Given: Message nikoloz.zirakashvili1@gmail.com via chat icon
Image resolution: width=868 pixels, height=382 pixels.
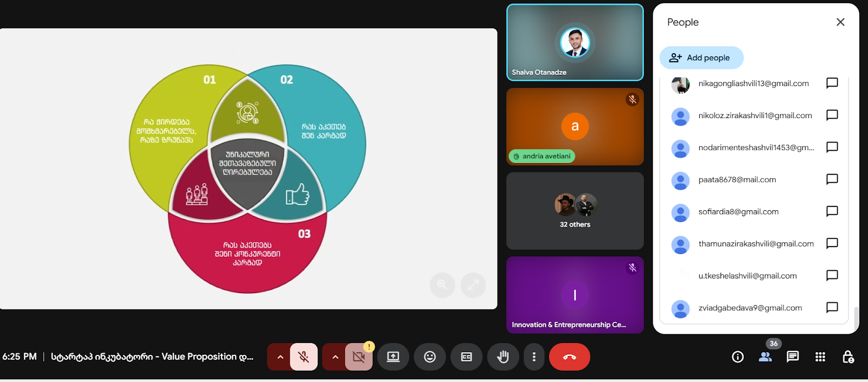Looking at the screenshot, I should 832,115.
